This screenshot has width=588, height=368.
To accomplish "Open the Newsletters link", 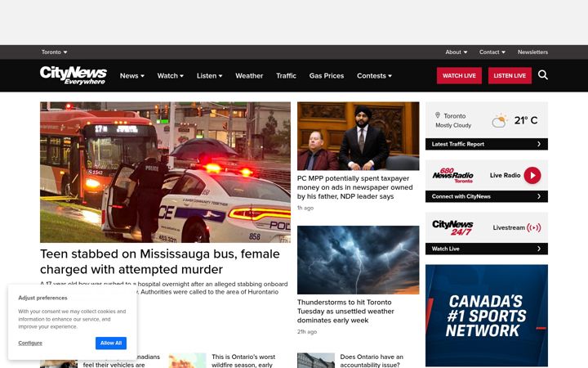I will click(532, 52).
